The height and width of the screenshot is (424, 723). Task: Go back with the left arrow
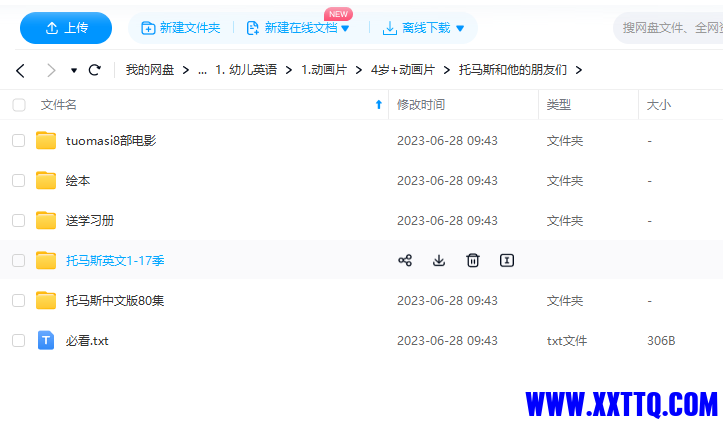pos(20,71)
